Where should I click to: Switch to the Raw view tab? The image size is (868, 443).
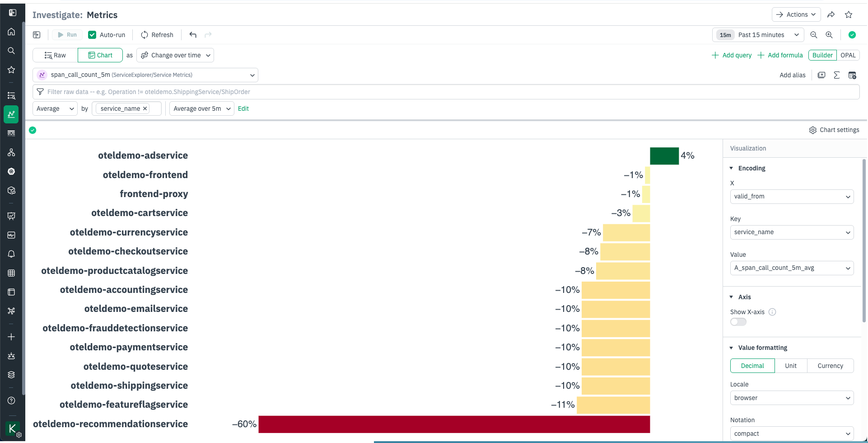point(55,55)
